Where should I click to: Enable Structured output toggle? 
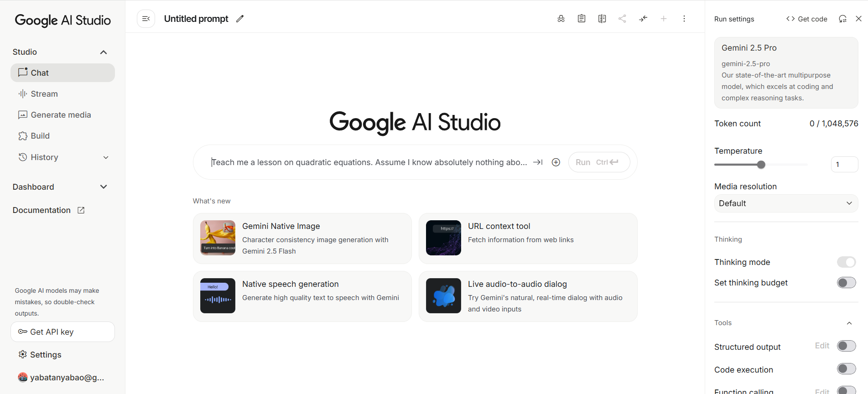846,346
